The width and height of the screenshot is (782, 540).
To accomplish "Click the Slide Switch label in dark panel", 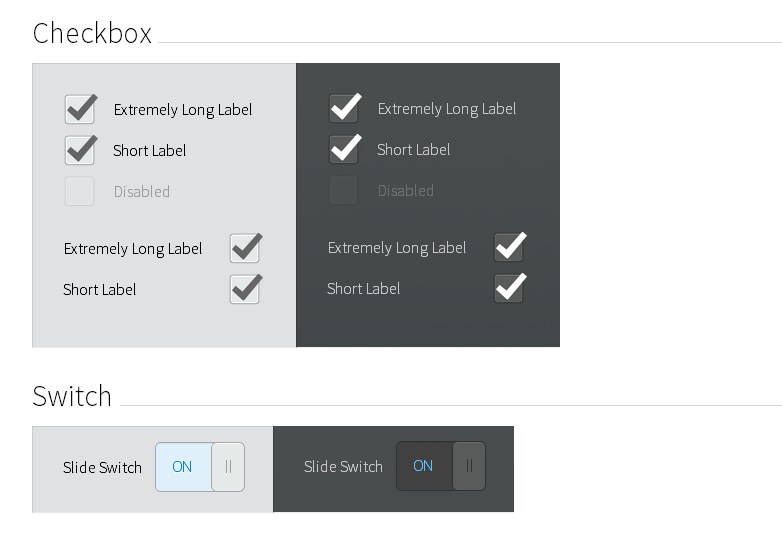I will coord(343,467).
